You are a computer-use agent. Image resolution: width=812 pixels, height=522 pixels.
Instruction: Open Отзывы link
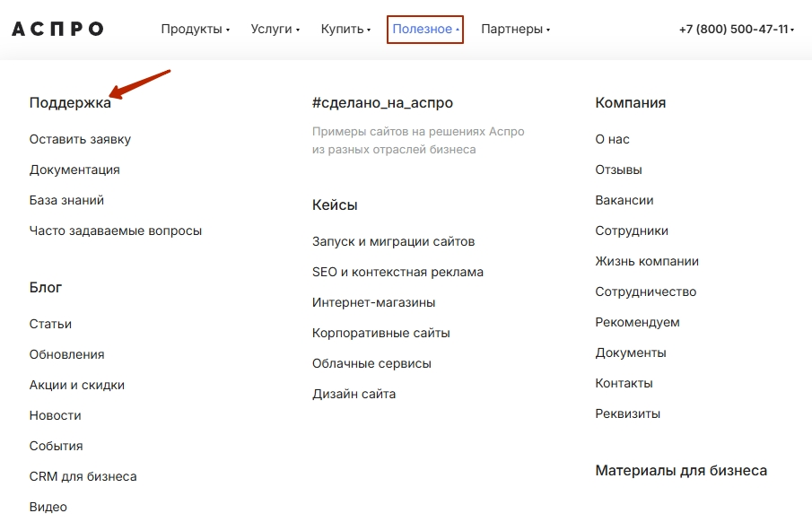click(619, 170)
